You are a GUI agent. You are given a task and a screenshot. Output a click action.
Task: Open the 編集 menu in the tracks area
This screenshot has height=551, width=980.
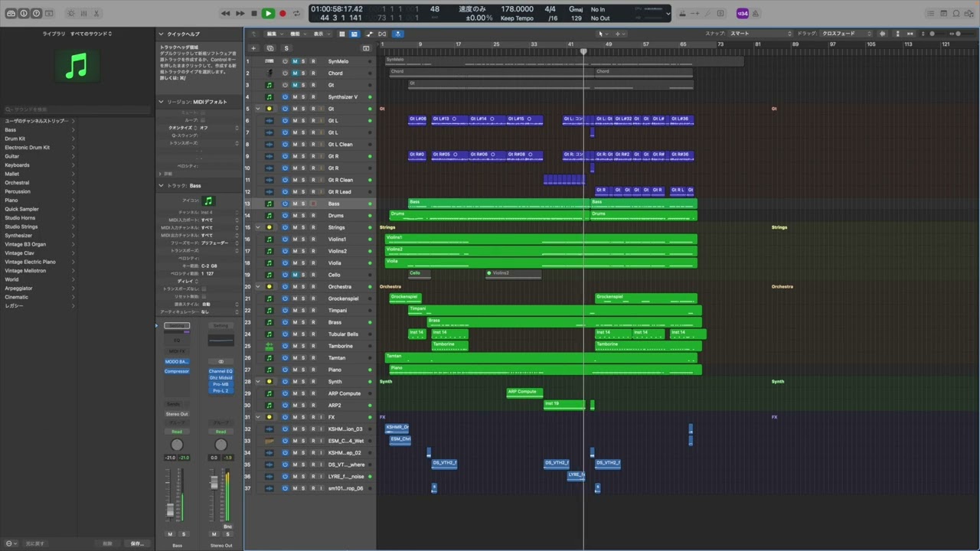273,34
